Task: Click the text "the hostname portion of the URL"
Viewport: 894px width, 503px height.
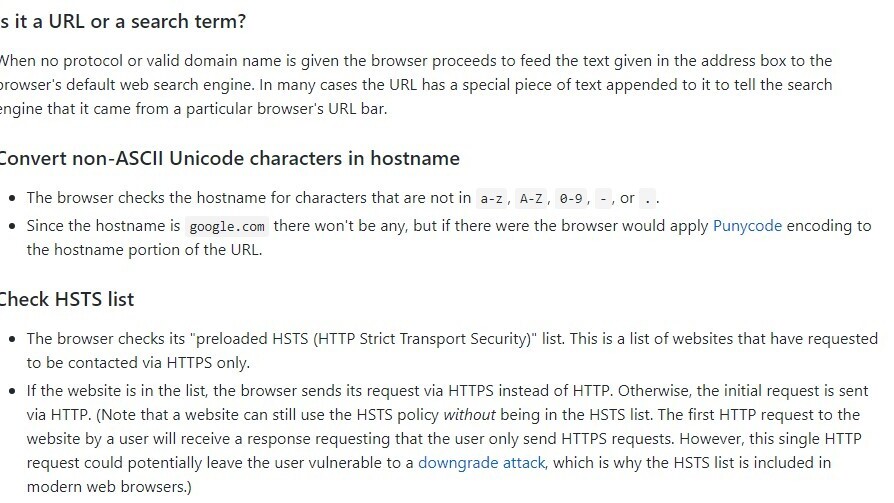Action: 144,250
